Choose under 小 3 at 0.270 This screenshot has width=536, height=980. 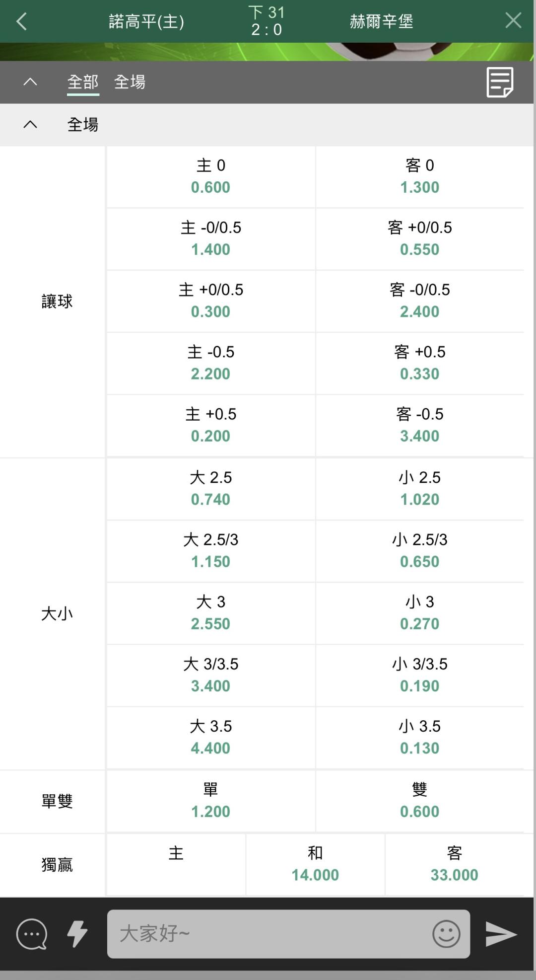point(420,613)
